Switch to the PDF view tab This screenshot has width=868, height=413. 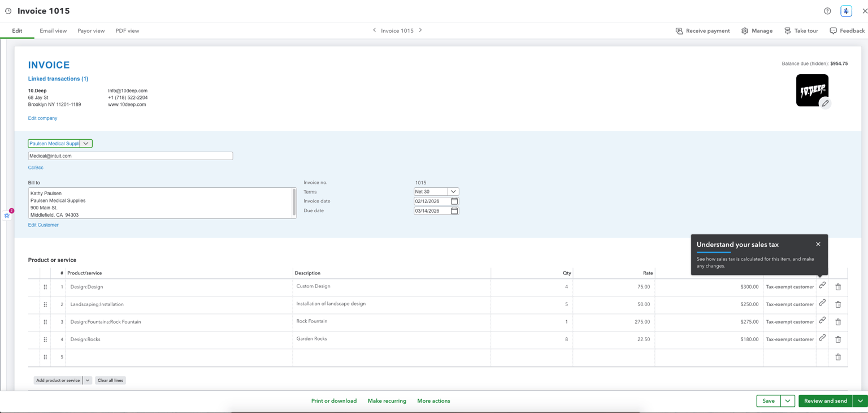pos(127,31)
